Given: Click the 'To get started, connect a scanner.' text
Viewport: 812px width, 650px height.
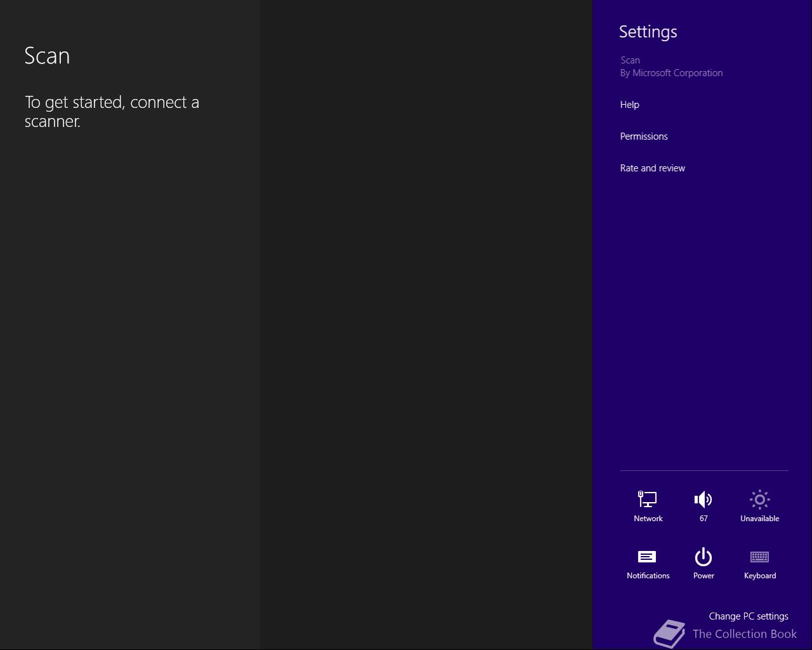Looking at the screenshot, I should point(112,112).
